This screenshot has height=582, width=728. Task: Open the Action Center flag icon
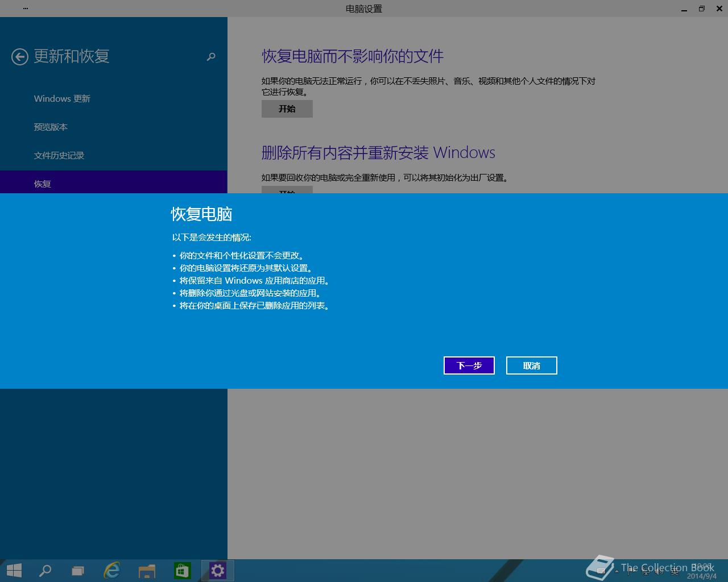(x=631, y=570)
